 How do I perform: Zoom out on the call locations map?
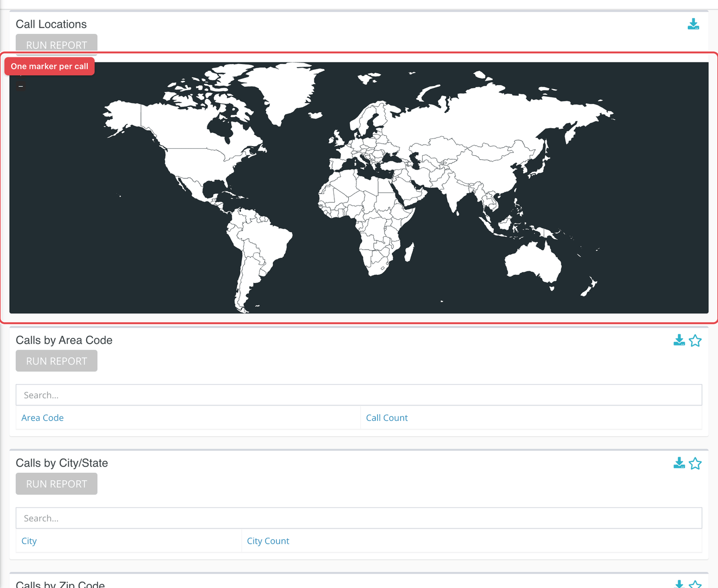tap(21, 86)
